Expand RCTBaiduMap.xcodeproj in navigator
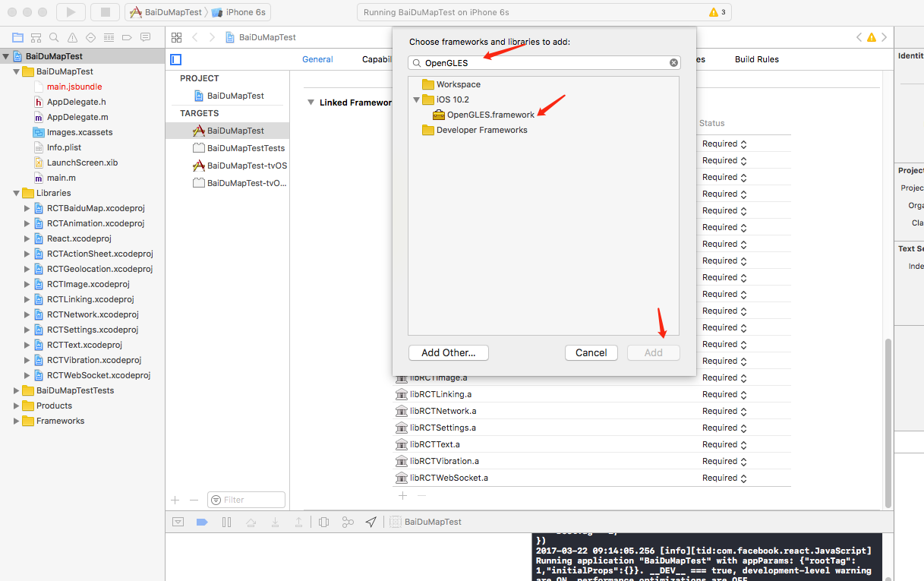The image size is (924, 581). (27, 208)
